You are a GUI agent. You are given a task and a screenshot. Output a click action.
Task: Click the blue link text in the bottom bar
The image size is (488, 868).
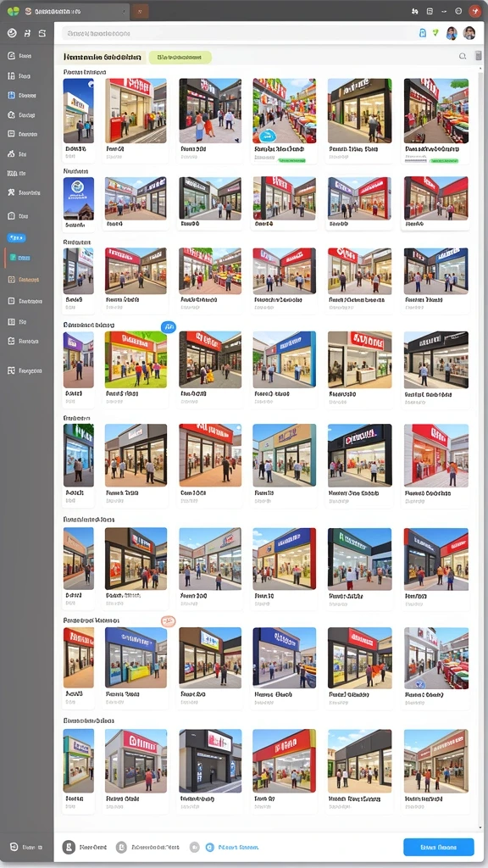[238, 847]
